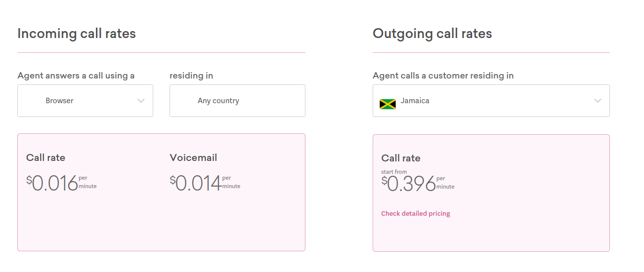The width and height of the screenshot is (644, 272).
Task: Click the Voicemail label
Action: (193, 157)
